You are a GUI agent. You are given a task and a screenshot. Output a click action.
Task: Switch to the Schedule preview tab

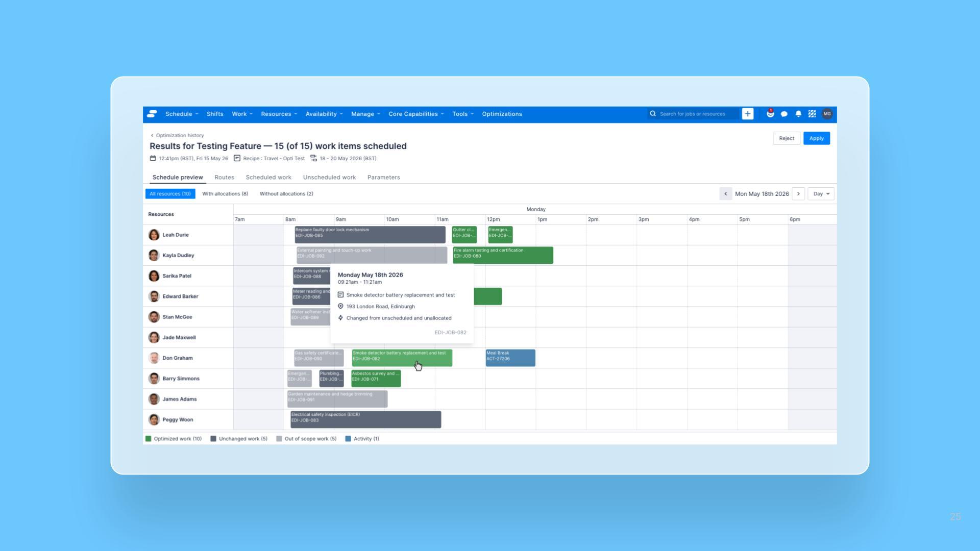tap(178, 178)
